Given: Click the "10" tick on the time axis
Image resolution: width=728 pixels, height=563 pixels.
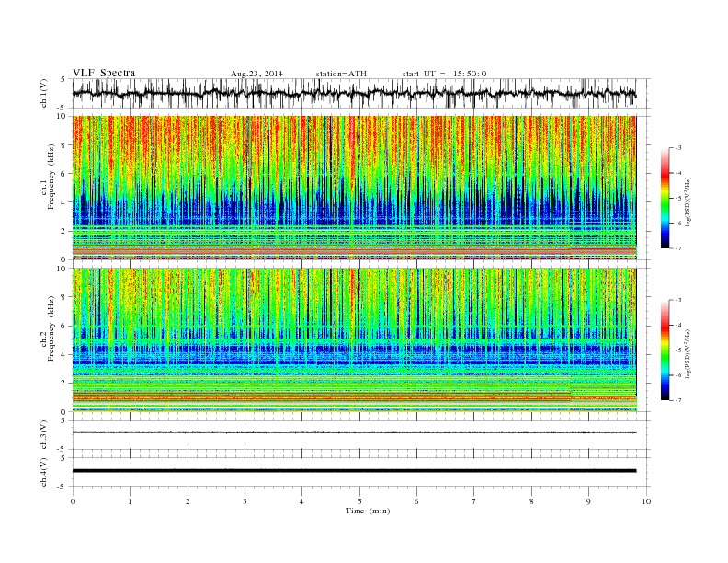Looking at the screenshot, I should [646, 501].
